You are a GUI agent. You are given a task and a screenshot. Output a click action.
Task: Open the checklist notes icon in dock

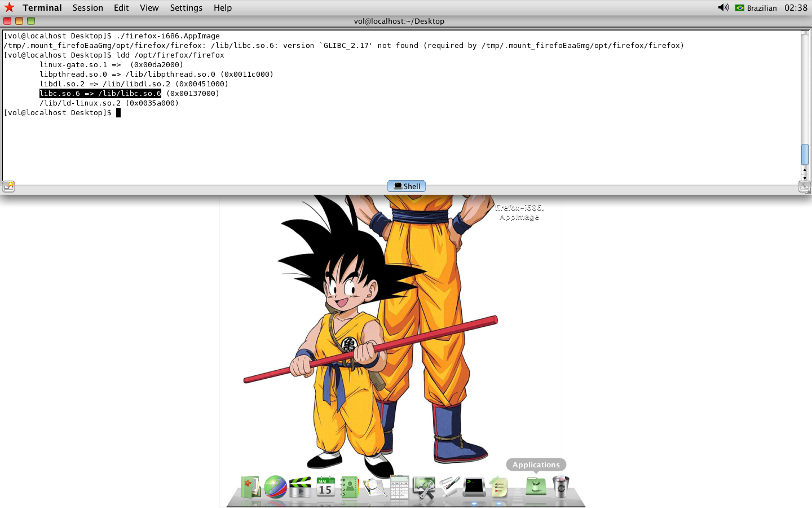498,487
